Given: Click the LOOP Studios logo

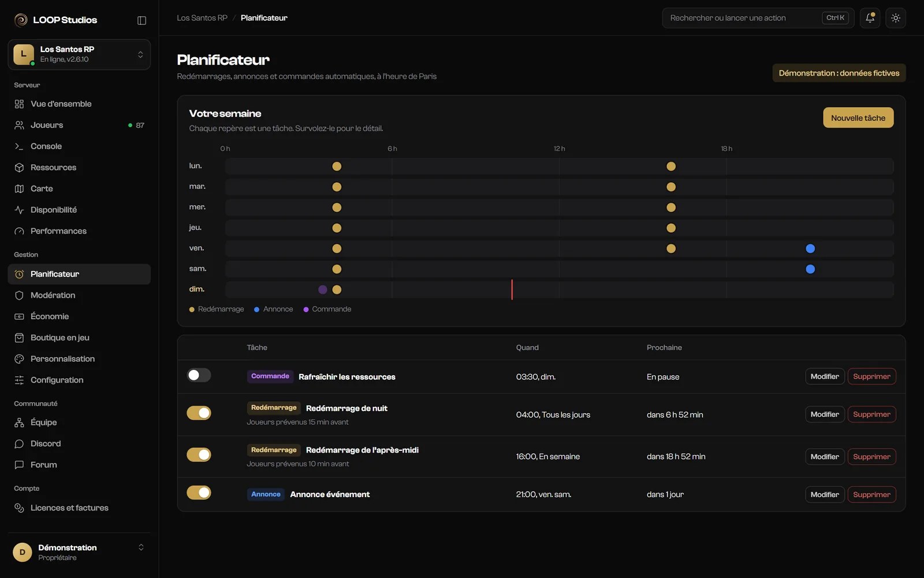Looking at the screenshot, I should (55, 20).
